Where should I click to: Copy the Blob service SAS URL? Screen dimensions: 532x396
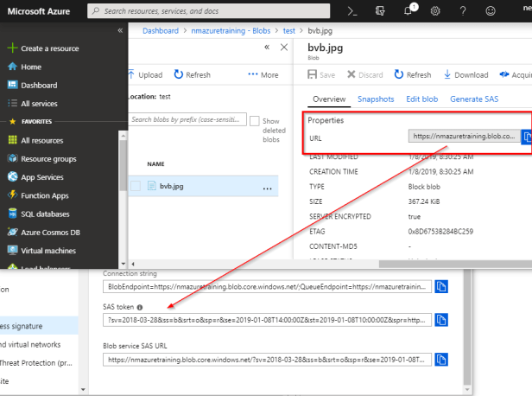[x=442, y=359]
